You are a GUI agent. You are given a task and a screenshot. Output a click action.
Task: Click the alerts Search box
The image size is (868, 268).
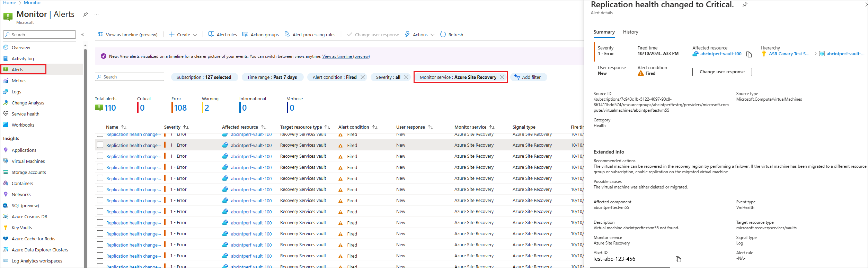click(130, 77)
